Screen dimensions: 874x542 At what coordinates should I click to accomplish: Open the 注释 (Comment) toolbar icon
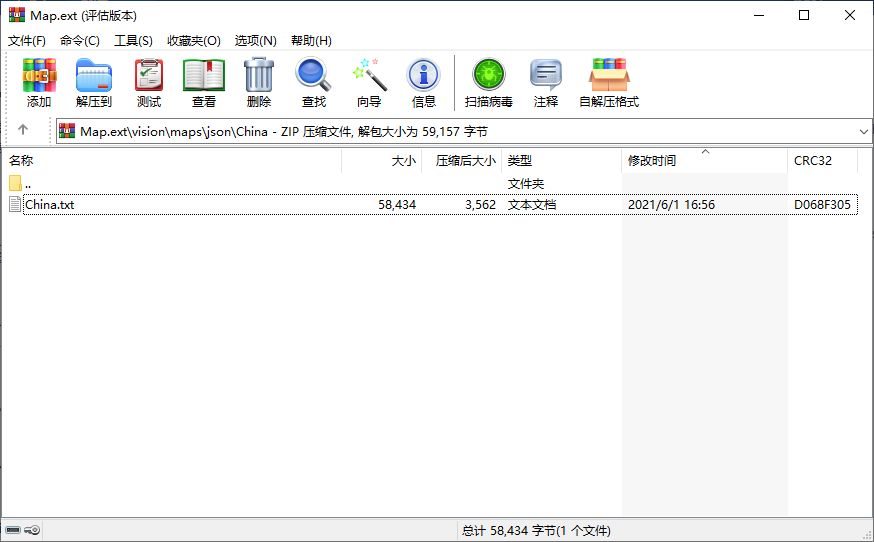pyautogui.click(x=546, y=75)
